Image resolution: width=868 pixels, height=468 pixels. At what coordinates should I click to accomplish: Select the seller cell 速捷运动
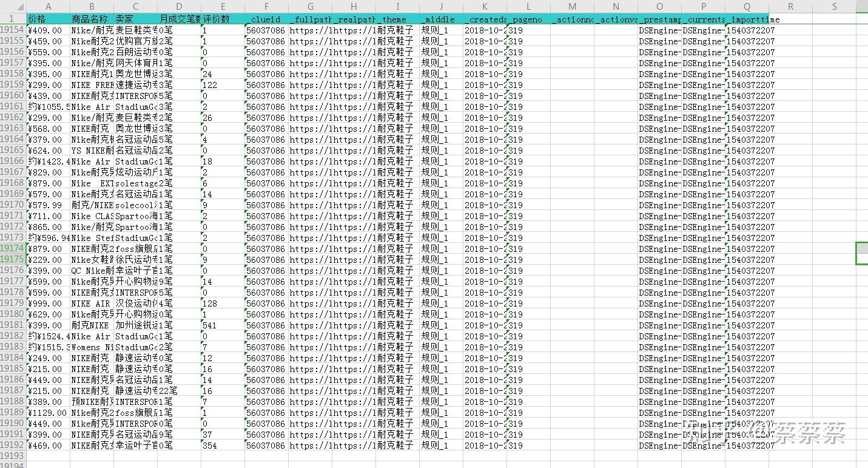pos(136,85)
